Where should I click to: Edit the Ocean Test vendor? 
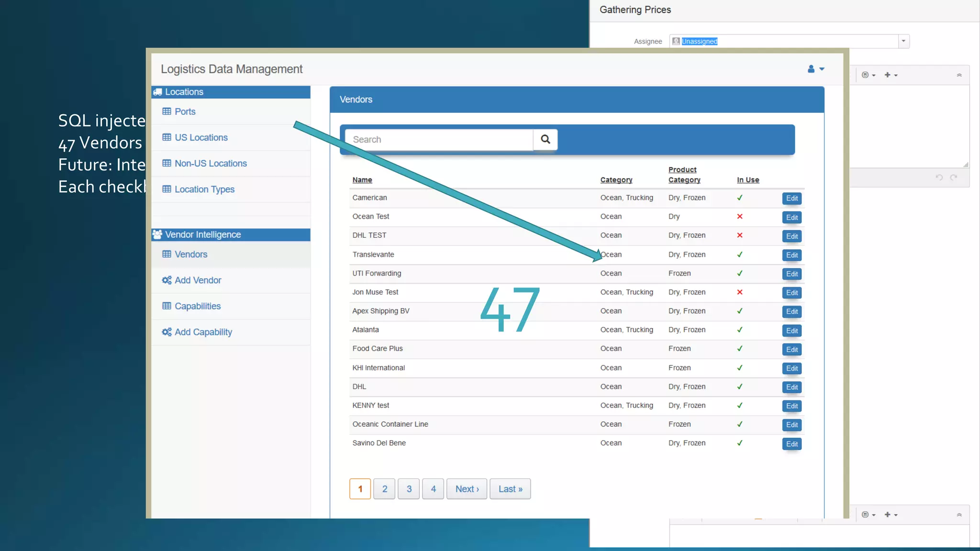click(x=792, y=217)
